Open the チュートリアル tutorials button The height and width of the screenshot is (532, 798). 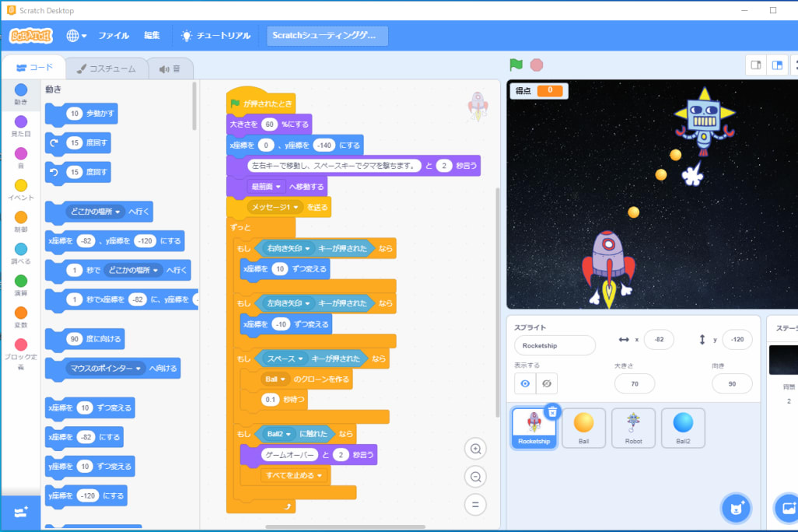click(215, 36)
